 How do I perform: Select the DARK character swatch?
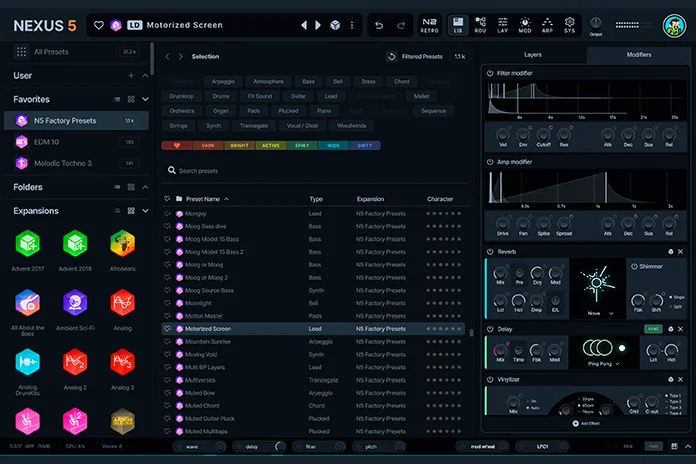click(x=208, y=146)
